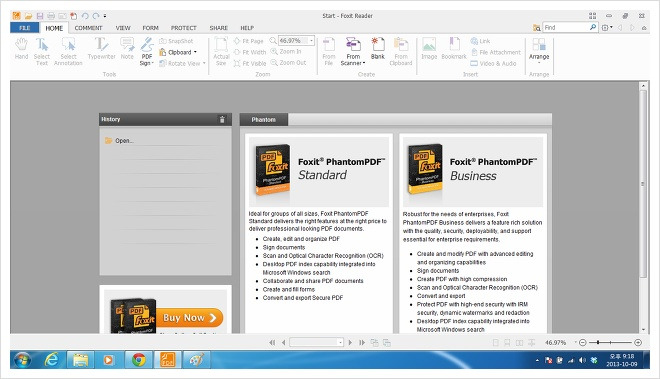Click the SnapShot tool

pos(176,41)
